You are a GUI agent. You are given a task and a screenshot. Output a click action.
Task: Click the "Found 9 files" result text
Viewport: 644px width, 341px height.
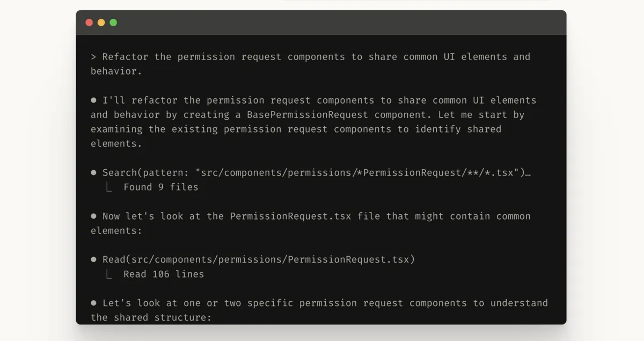tap(160, 187)
